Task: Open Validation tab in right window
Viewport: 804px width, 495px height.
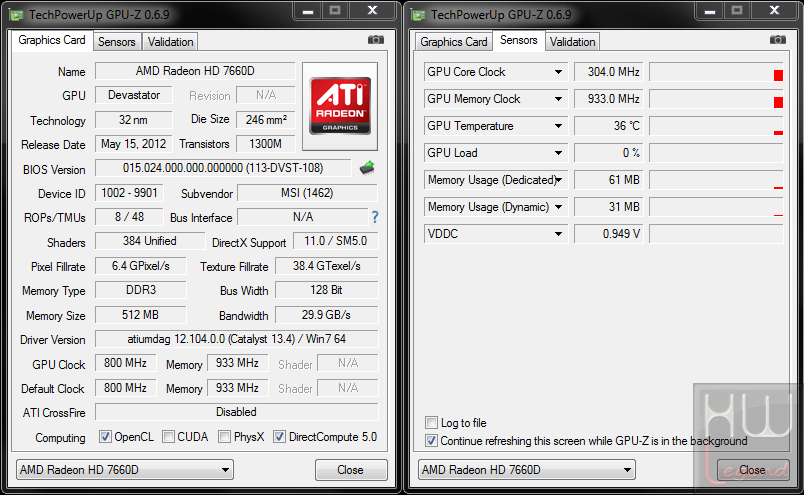Action: [x=572, y=42]
